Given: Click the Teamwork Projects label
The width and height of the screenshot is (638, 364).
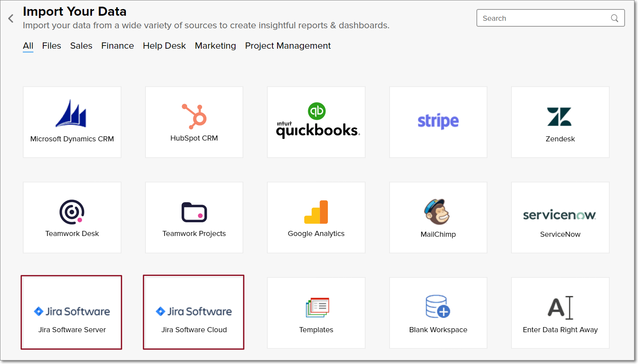Looking at the screenshot, I should pyautogui.click(x=194, y=234).
